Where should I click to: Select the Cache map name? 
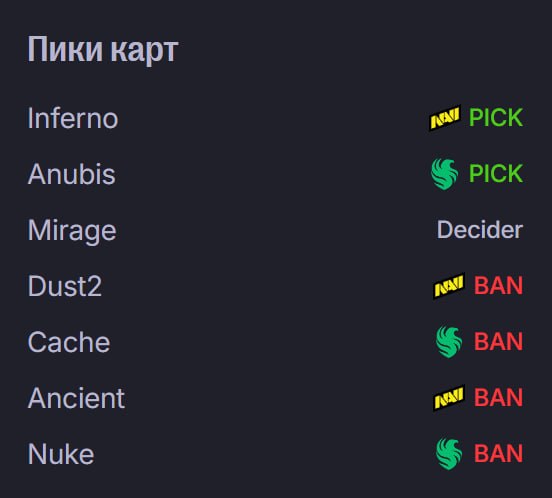coord(69,342)
